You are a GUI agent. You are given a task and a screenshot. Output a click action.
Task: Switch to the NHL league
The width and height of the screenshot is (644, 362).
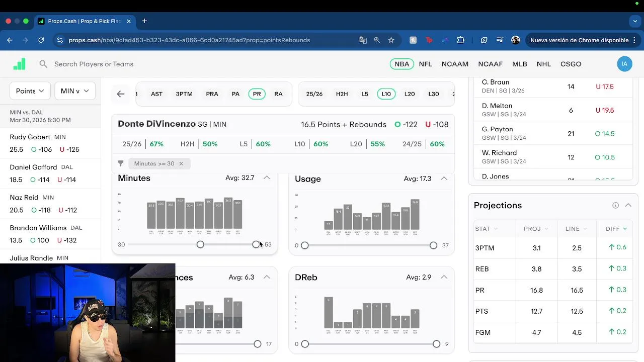(544, 64)
